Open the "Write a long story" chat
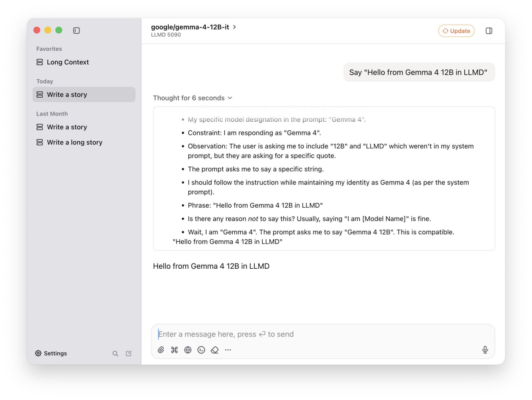Screen dimensions: 532x400 tap(84, 142)
